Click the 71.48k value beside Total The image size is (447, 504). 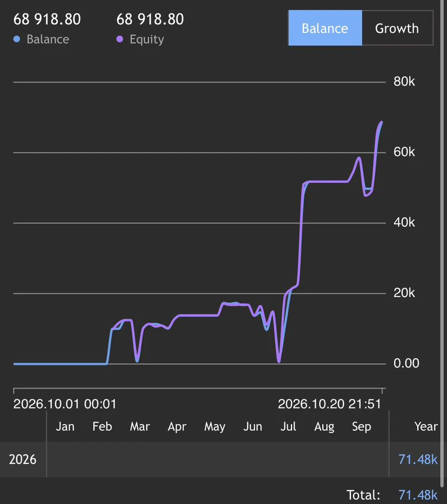[418, 495]
